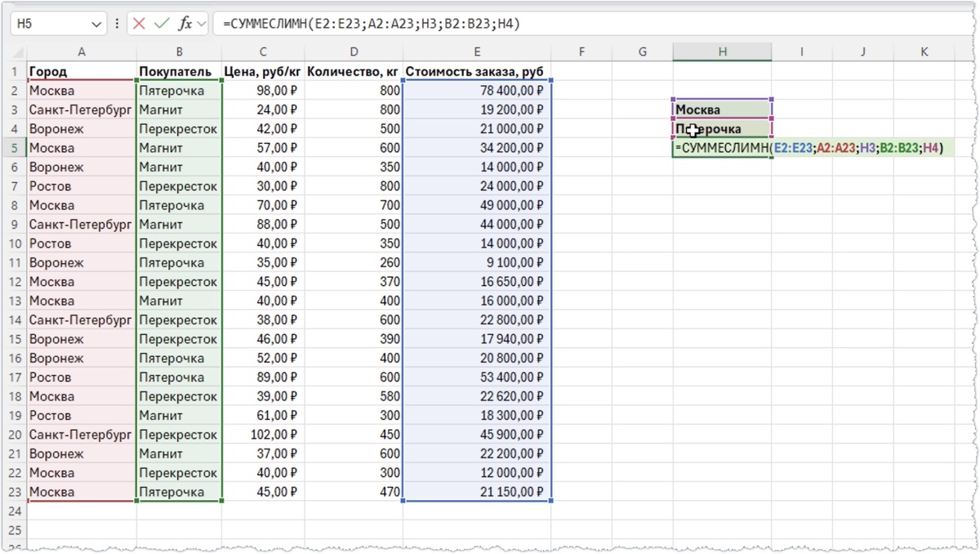
Task: Select column E header
Action: click(478, 52)
